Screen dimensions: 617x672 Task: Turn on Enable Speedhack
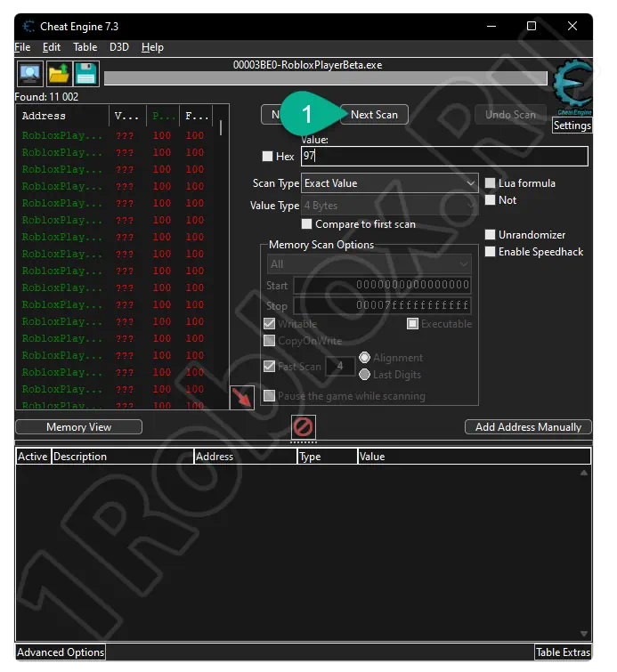click(x=490, y=252)
